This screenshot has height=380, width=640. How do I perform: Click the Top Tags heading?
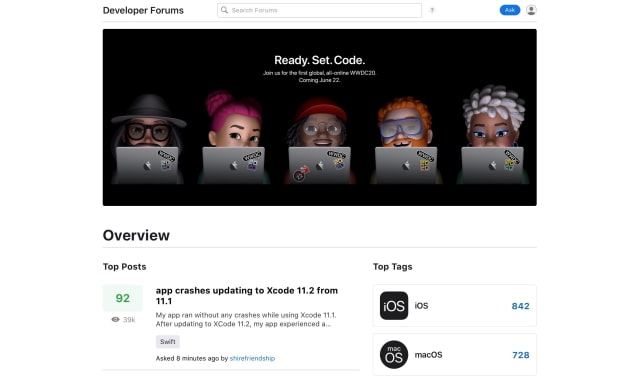pyautogui.click(x=393, y=267)
